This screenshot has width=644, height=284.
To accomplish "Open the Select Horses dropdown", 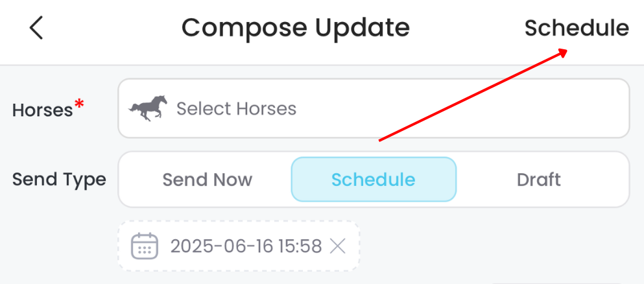I will (373, 108).
